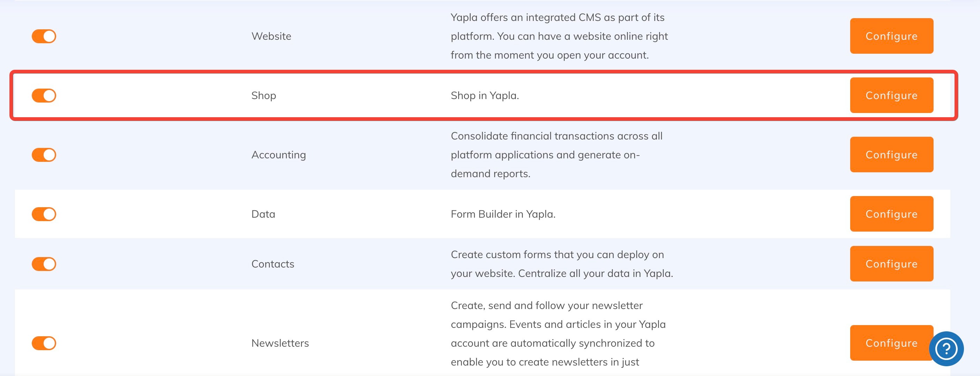The width and height of the screenshot is (980, 376).
Task: Turn off the Shop toggle
Action: click(x=44, y=96)
